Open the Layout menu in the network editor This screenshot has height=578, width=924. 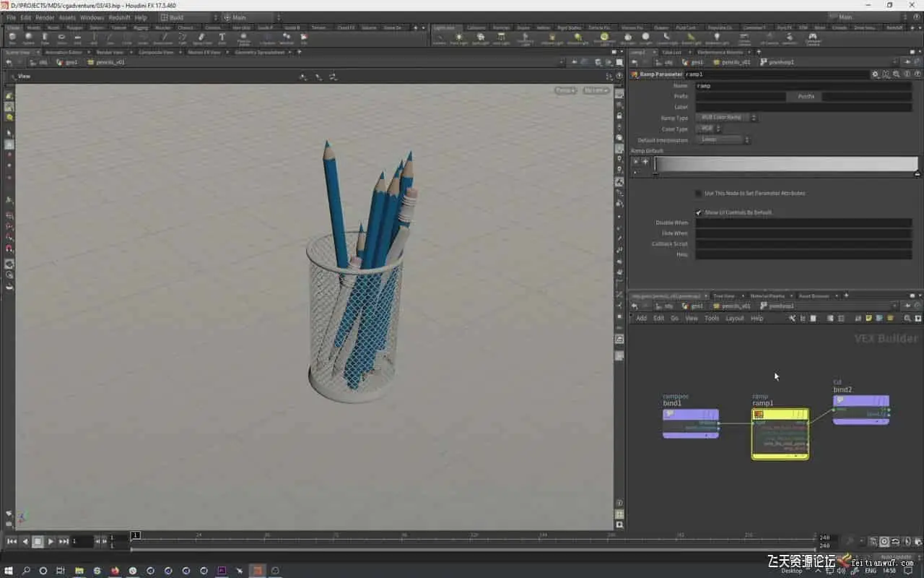734,319
